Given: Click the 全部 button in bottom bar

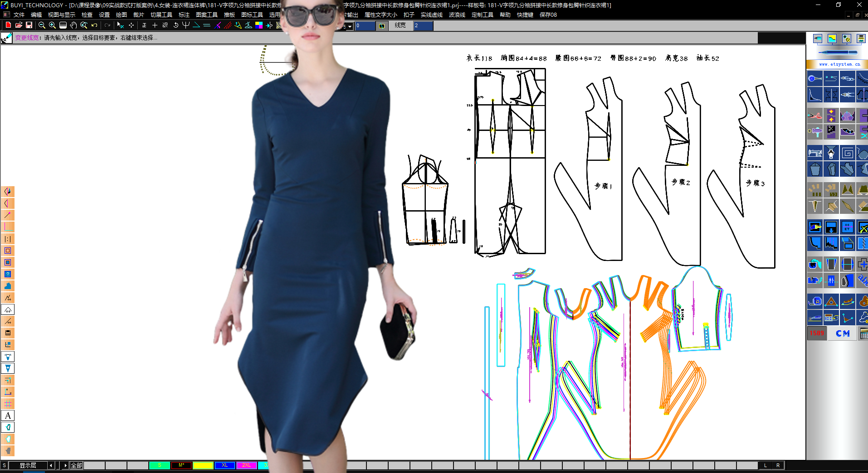Looking at the screenshot, I should click(x=77, y=465).
